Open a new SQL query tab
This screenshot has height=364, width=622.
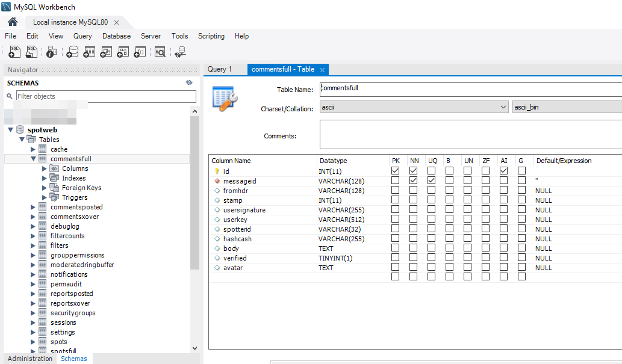(x=14, y=52)
